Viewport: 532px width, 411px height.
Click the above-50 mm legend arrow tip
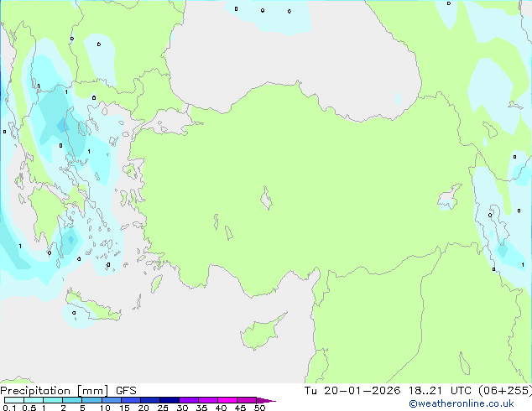point(266,400)
